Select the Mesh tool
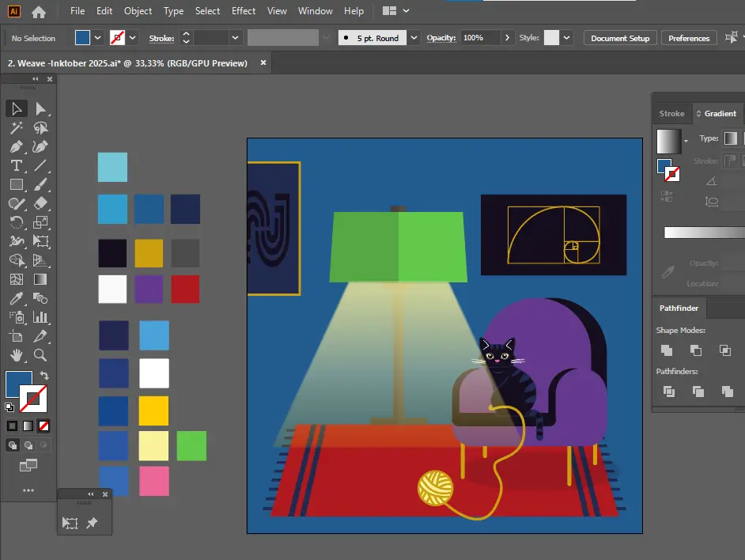The height and width of the screenshot is (560, 745). pos(17,279)
